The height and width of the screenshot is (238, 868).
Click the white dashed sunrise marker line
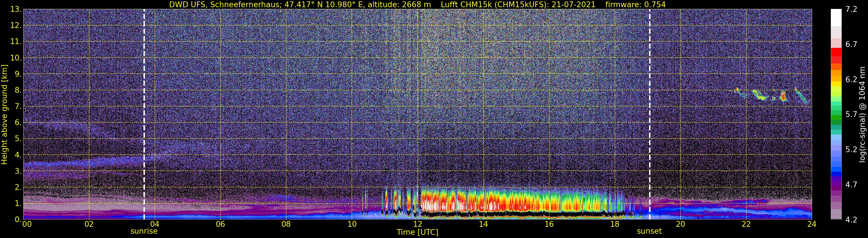(x=144, y=114)
